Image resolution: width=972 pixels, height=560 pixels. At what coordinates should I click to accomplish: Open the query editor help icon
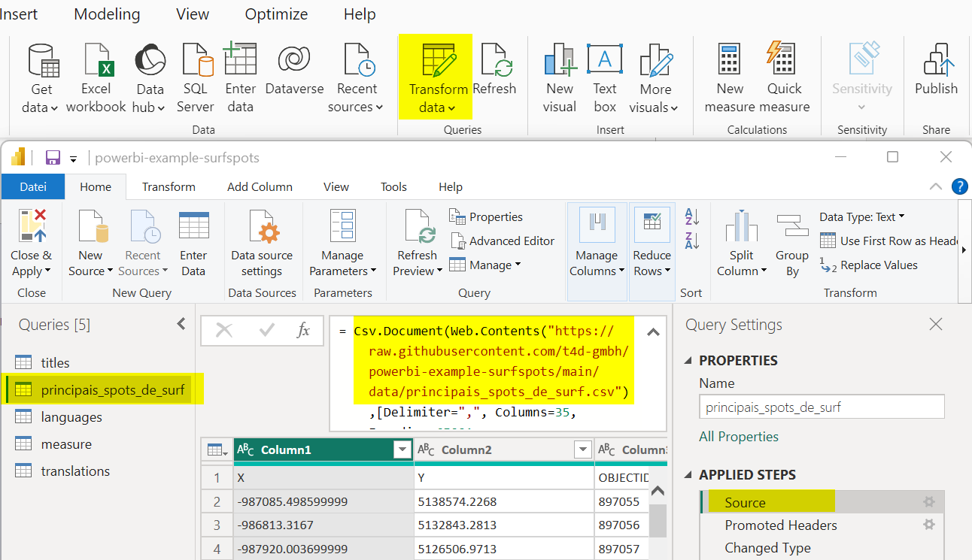coord(959,186)
